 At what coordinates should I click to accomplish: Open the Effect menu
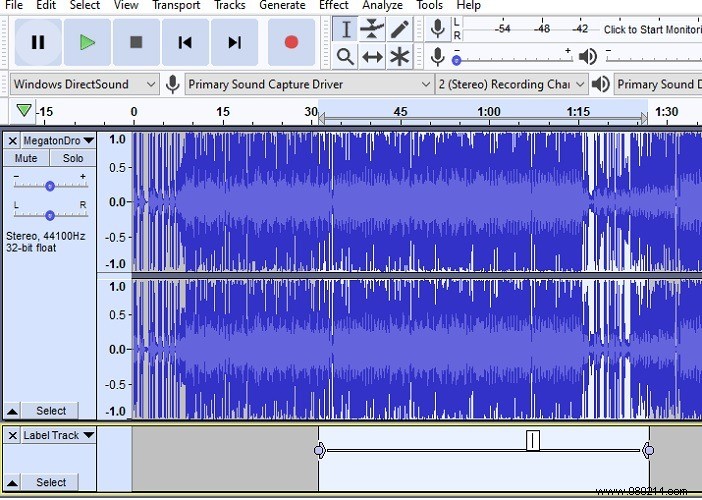point(334,5)
